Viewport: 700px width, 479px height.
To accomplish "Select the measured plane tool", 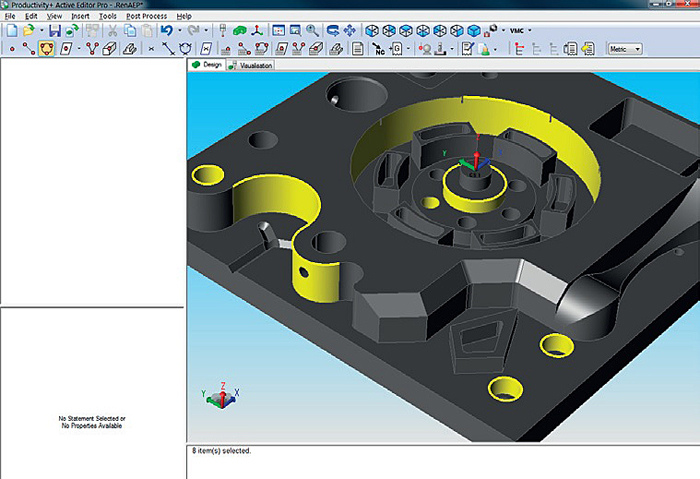I will [x=66, y=49].
